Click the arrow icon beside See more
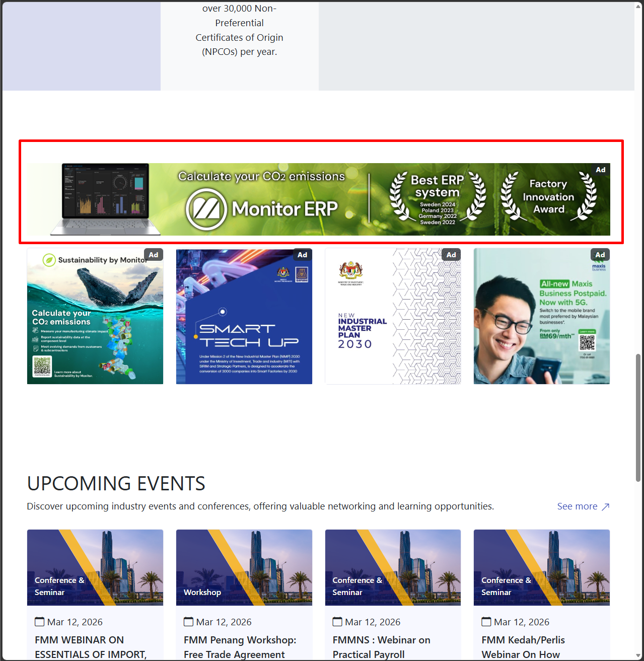The width and height of the screenshot is (644, 661). click(x=606, y=506)
